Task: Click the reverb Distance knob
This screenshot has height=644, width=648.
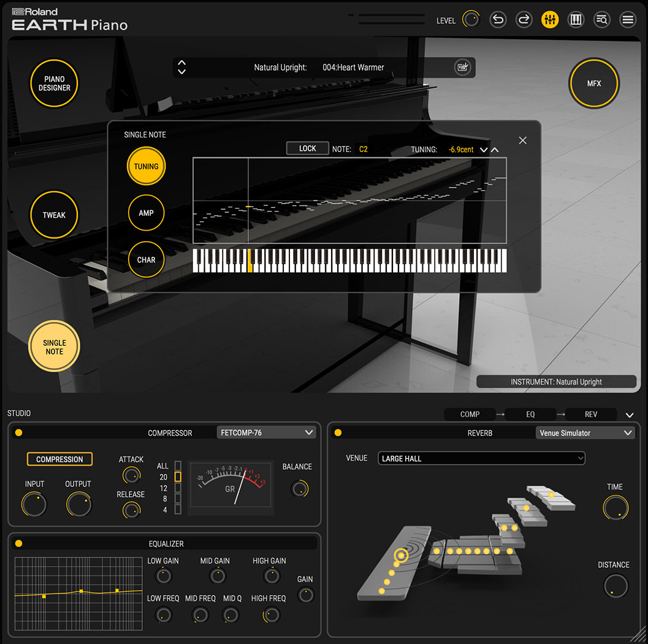Action: [x=616, y=586]
